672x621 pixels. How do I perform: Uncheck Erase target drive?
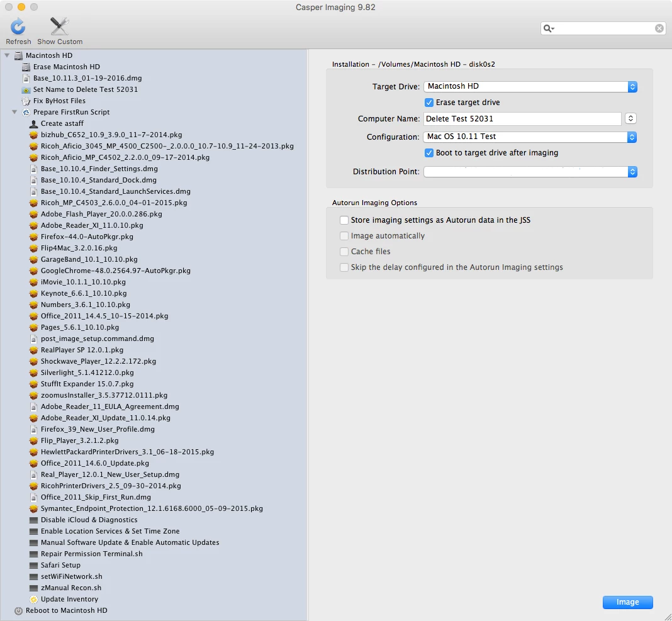428,103
